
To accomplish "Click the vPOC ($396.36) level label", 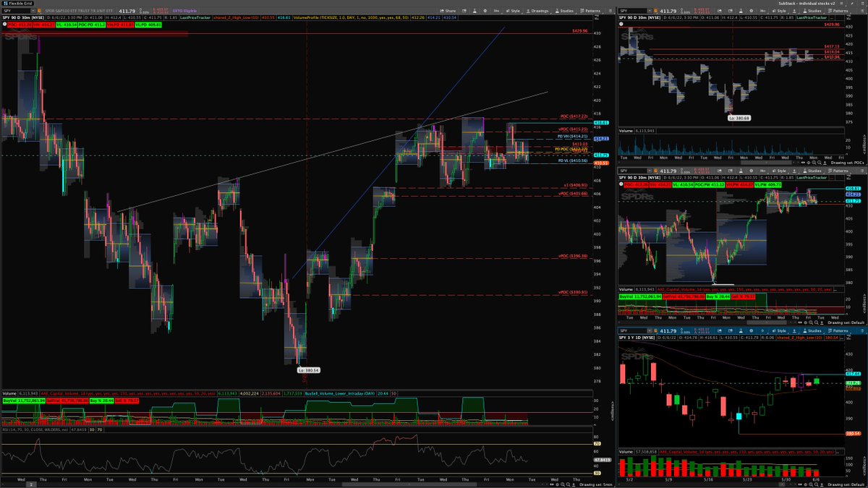I will (573, 256).
